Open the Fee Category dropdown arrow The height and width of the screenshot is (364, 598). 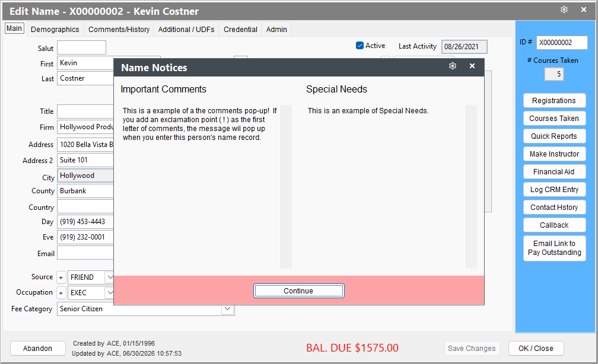228,309
